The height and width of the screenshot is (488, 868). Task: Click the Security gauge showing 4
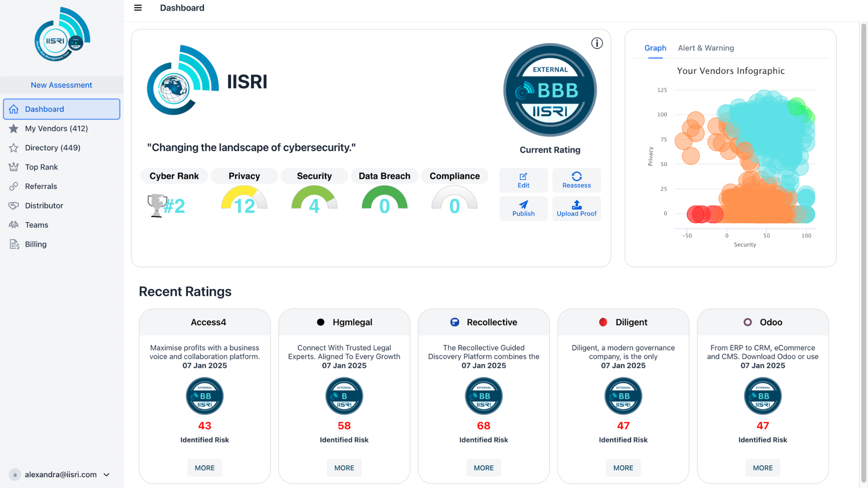[x=314, y=200]
